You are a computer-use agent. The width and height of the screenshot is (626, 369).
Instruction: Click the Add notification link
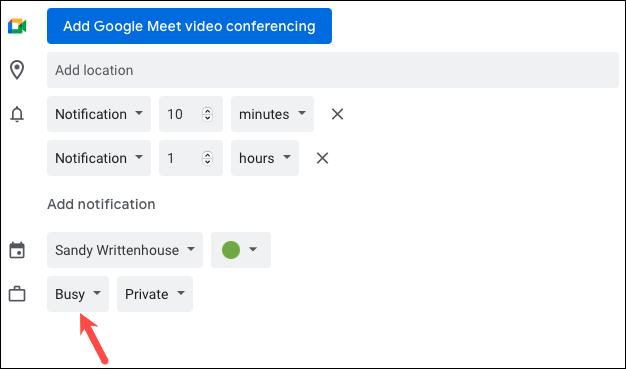point(101,204)
